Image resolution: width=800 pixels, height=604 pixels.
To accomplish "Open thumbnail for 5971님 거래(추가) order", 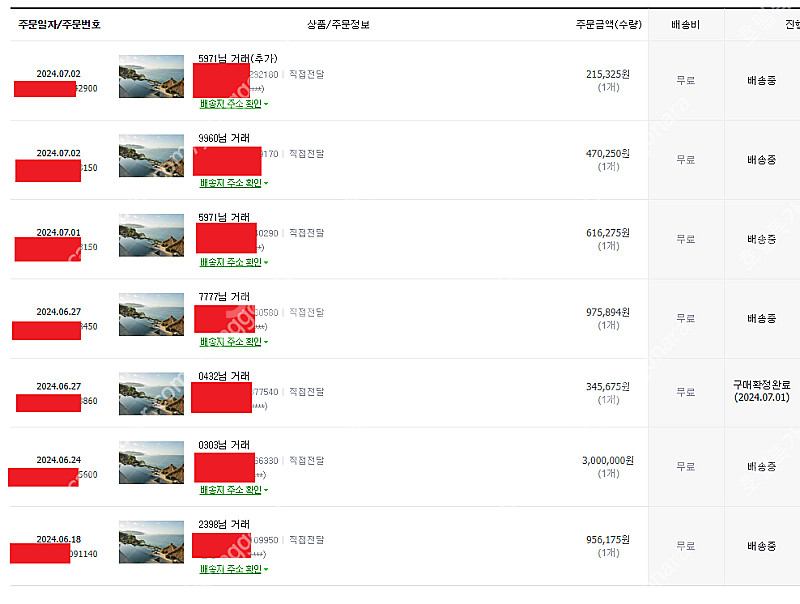I will click(151, 76).
